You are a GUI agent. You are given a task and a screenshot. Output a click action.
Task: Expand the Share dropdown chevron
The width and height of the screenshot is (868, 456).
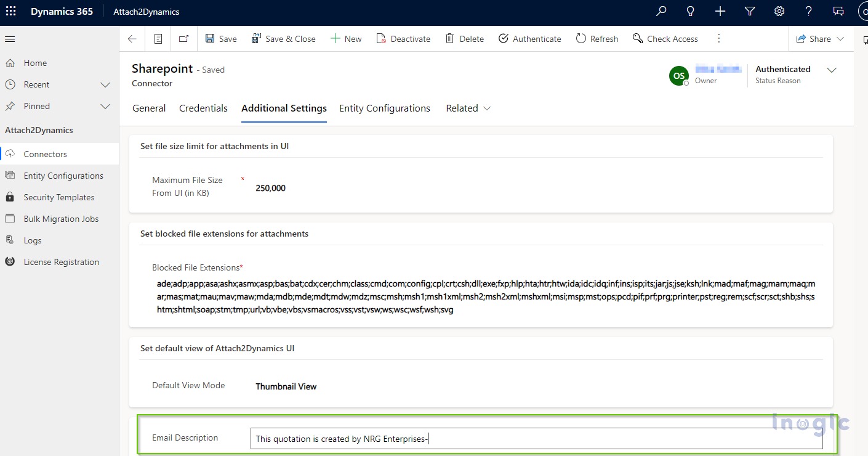(840, 39)
